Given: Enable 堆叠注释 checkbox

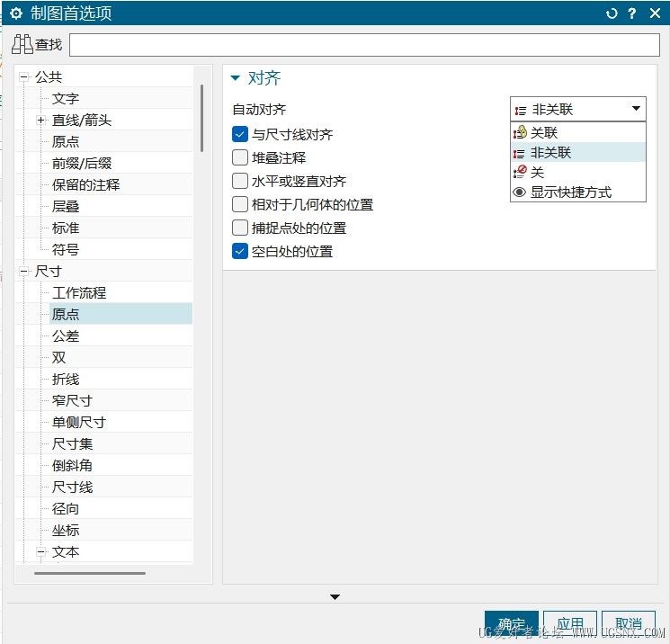Looking at the screenshot, I should point(240,158).
